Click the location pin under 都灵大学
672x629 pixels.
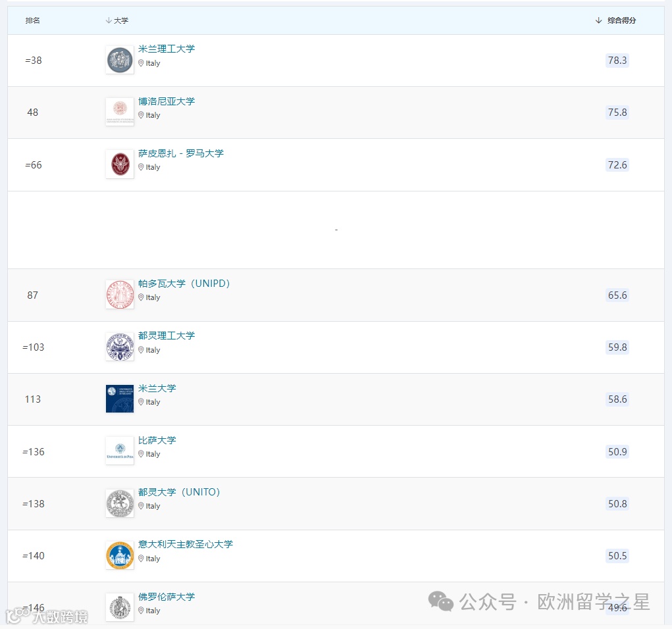tap(141, 505)
